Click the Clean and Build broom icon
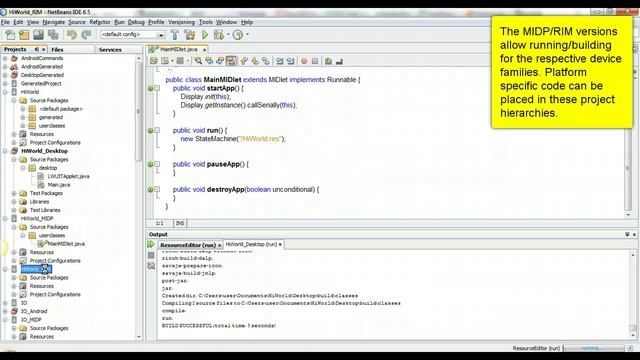Screen dimensions: 640x360 (x=190, y=35)
